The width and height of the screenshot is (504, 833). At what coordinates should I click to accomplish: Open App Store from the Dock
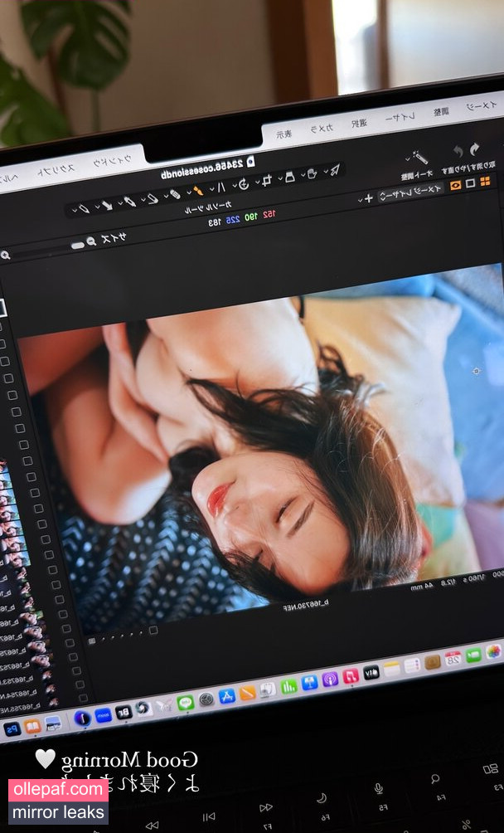(227, 696)
